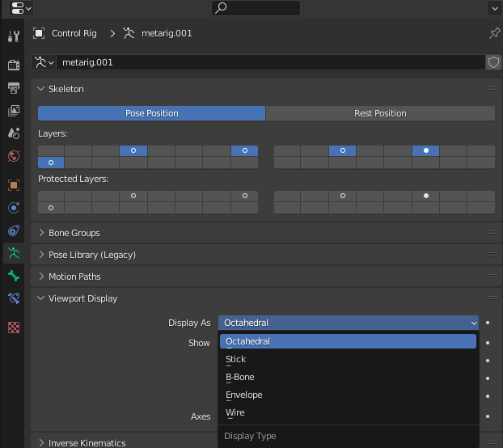
Task: Open the Render properties tab
Action: point(14,65)
